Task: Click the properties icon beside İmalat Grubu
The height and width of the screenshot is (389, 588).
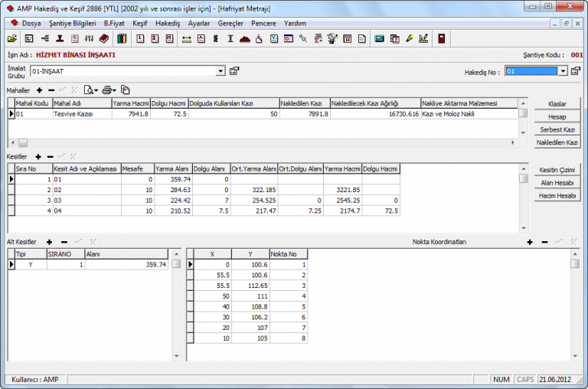Action: pyautogui.click(x=234, y=71)
